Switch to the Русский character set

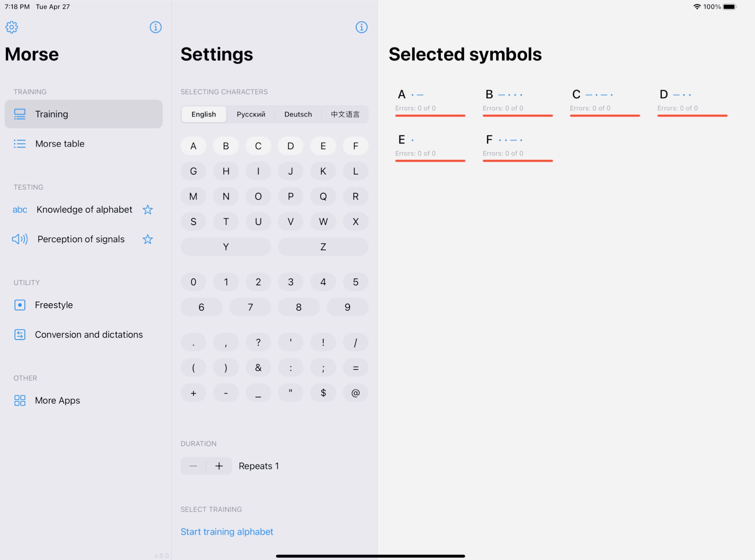click(x=251, y=114)
